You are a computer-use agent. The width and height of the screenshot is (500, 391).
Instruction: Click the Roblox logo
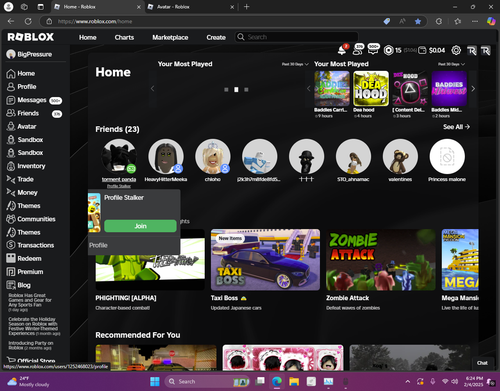coord(31,37)
